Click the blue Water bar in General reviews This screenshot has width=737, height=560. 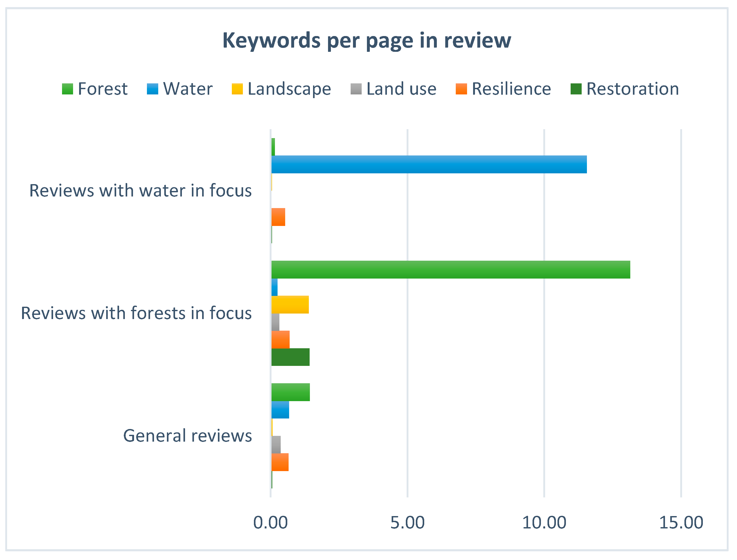[280, 410]
